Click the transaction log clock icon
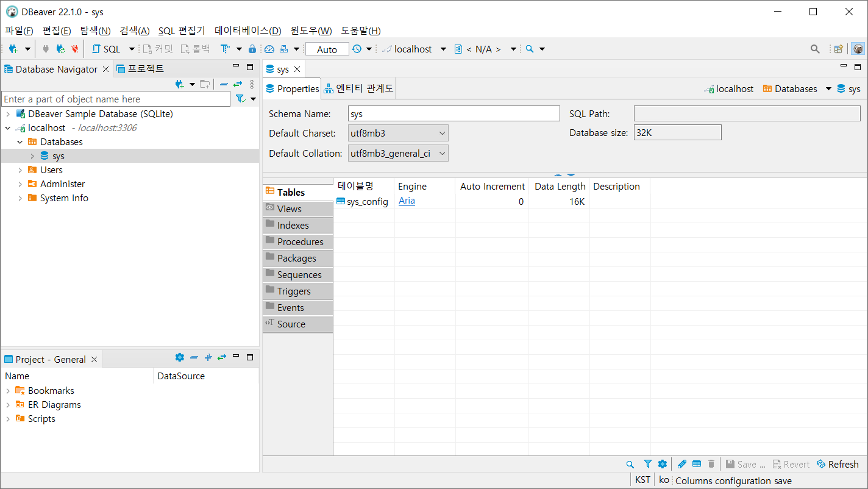 point(357,49)
